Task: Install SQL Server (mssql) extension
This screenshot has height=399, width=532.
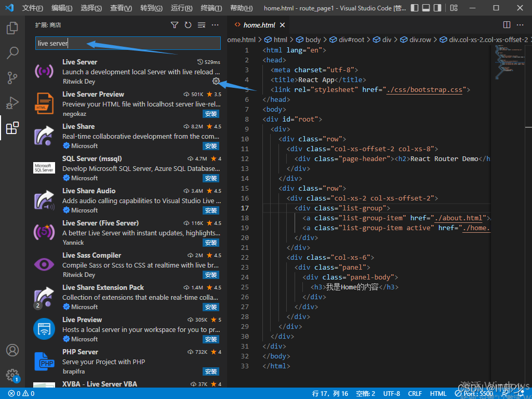Action: 211,179
